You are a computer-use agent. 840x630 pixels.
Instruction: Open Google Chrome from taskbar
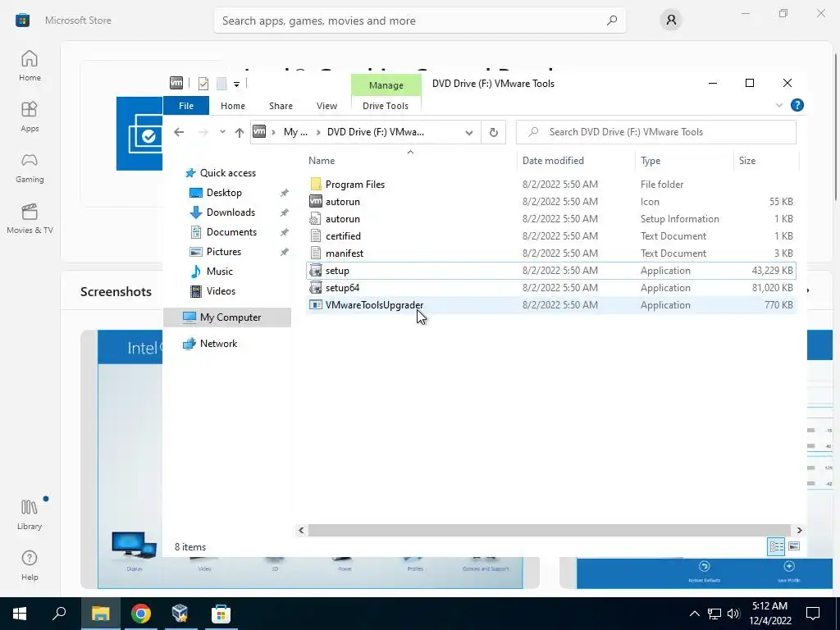[141, 614]
